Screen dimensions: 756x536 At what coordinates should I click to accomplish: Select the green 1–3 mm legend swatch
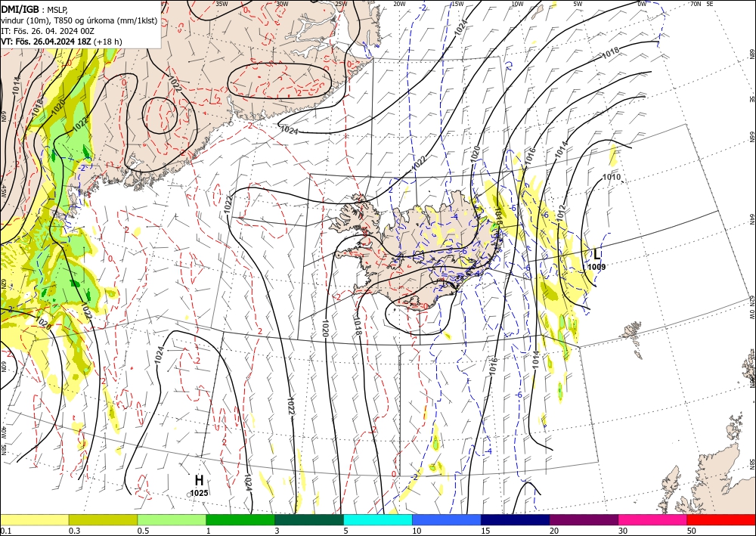coord(240,519)
